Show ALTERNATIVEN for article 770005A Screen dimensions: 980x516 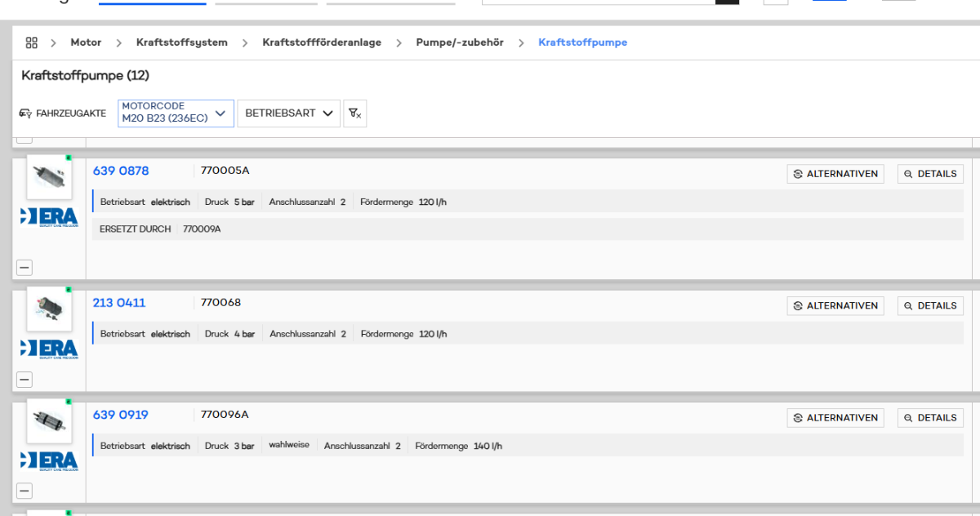click(x=835, y=174)
